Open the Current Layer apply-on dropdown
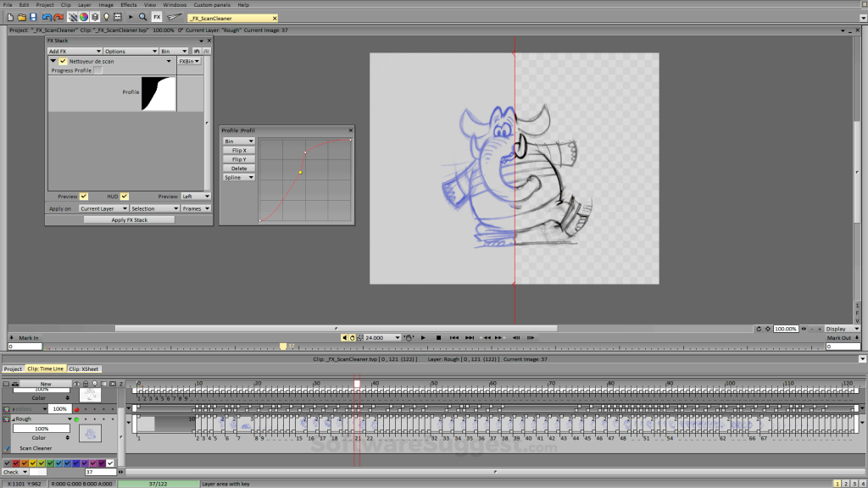The width and height of the screenshot is (868, 488). [x=103, y=208]
